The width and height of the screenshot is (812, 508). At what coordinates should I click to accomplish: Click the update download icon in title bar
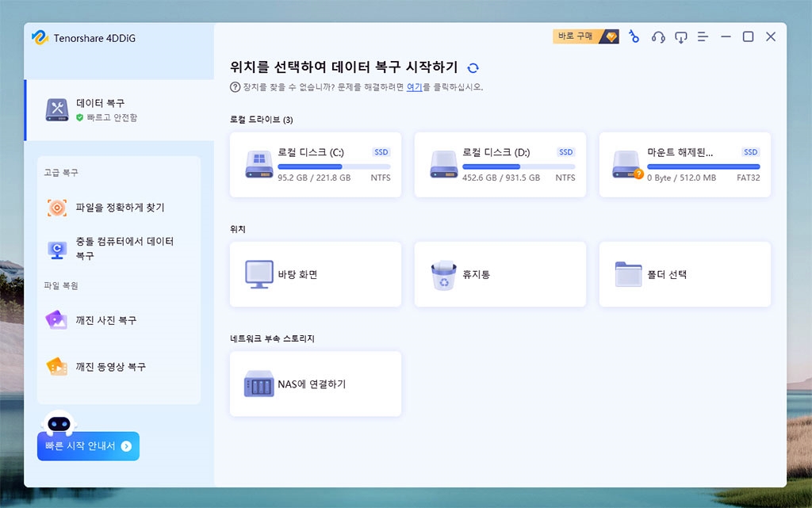pyautogui.click(x=680, y=37)
